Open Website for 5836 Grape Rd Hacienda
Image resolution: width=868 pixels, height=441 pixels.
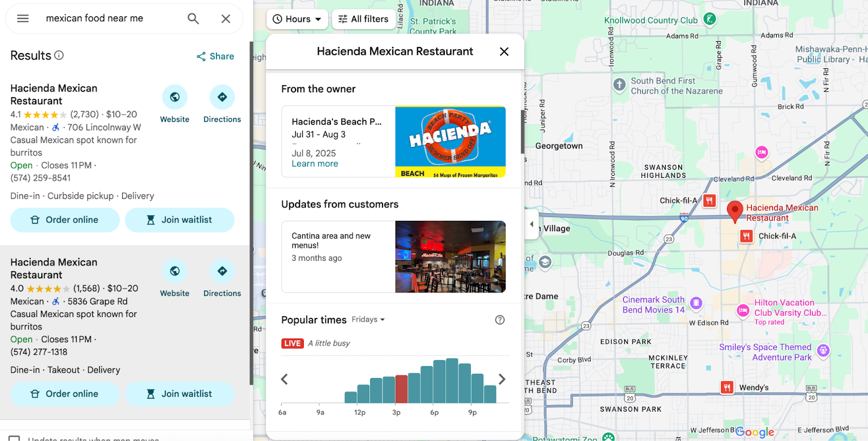[x=175, y=278]
